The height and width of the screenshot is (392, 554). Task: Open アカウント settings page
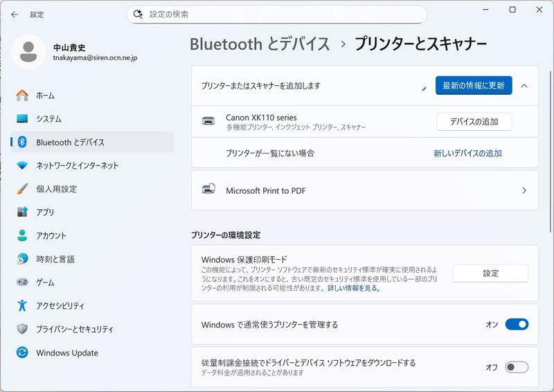(92, 235)
